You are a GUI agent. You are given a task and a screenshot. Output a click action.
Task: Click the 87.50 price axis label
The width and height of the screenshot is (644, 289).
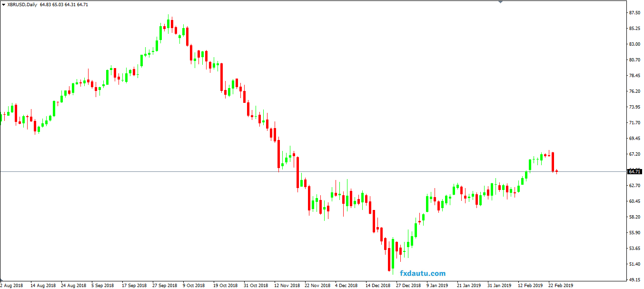pos(634,13)
